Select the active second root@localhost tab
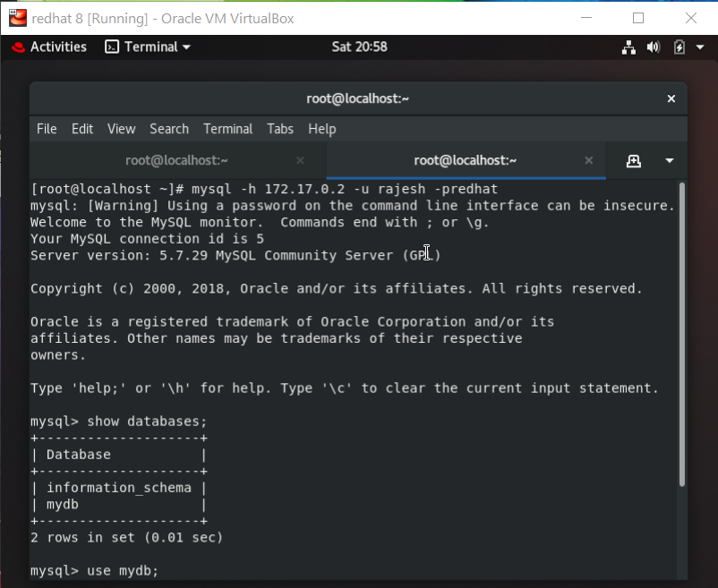Image resolution: width=718 pixels, height=588 pixels. pos(466,160)
